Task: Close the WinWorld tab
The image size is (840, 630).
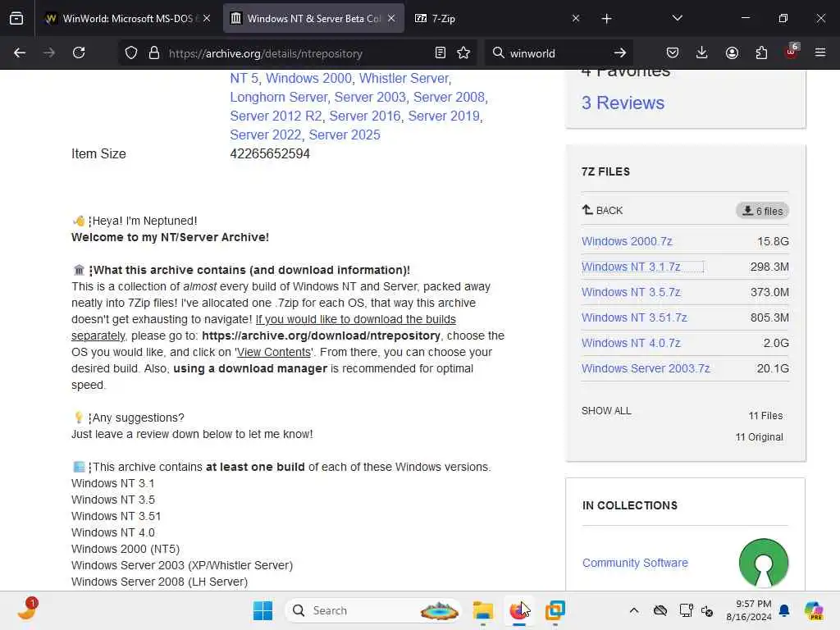Action: 207,18
